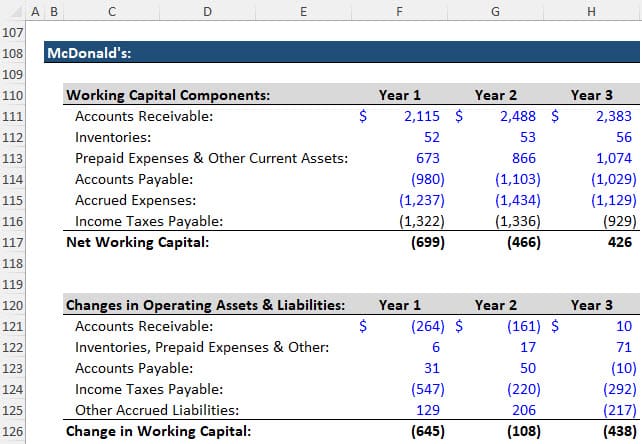Select Inventories, Prepaid & Other Year 2 value 17

528,347
